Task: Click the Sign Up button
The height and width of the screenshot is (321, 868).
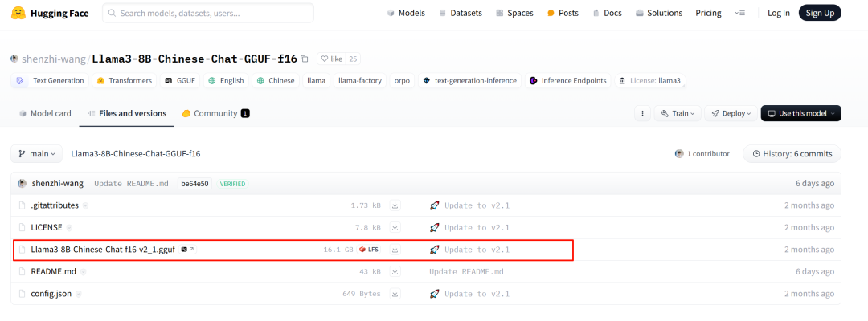Action: [820, 13]
